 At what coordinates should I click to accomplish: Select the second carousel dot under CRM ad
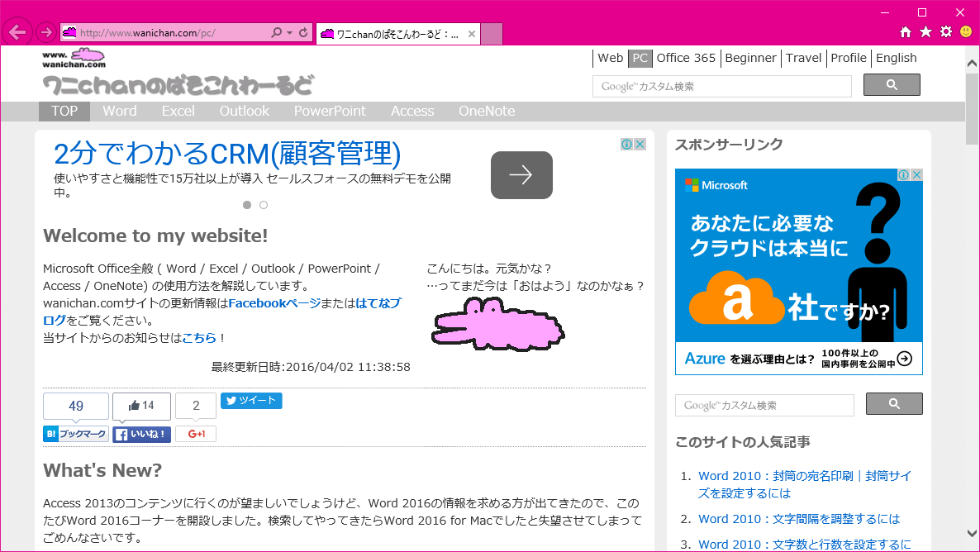(264, 205)
